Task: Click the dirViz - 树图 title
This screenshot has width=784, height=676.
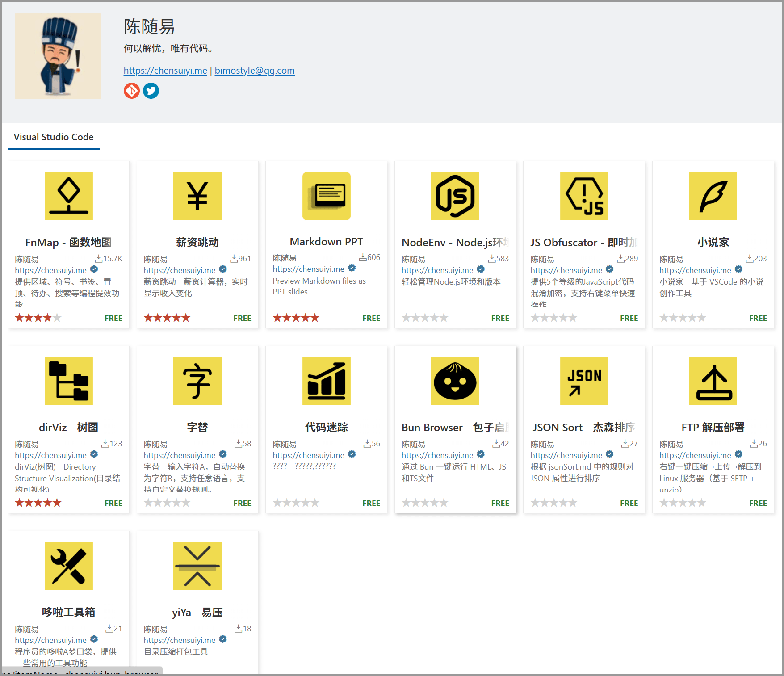Action: (68, 428)
